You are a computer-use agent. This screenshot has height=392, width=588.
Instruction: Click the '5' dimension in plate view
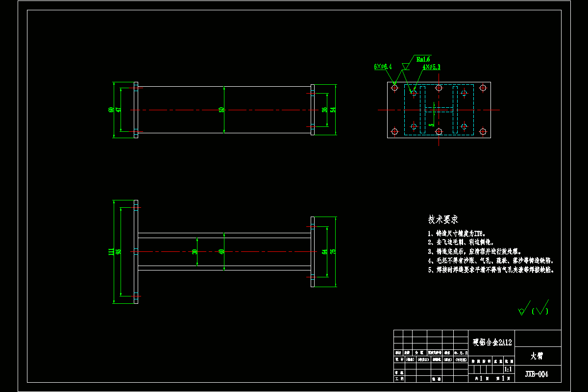point(432,125)
